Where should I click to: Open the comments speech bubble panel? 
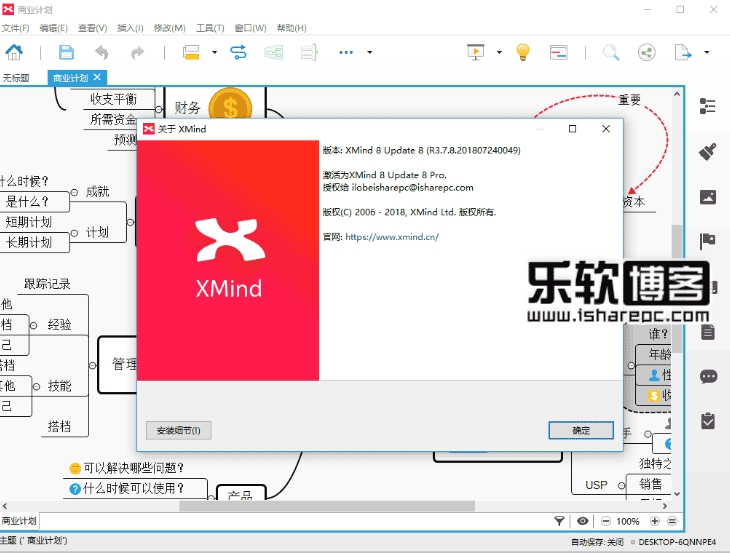[x=709, y=376]
